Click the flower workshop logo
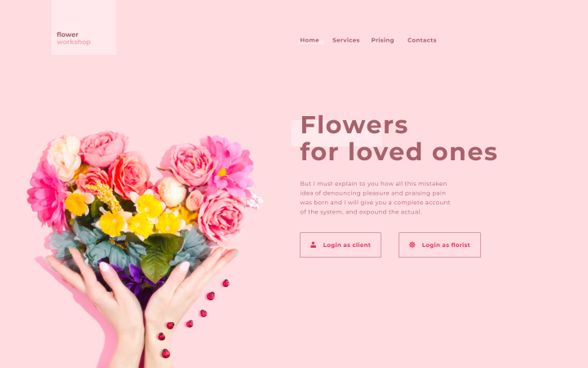 point(73,38)
